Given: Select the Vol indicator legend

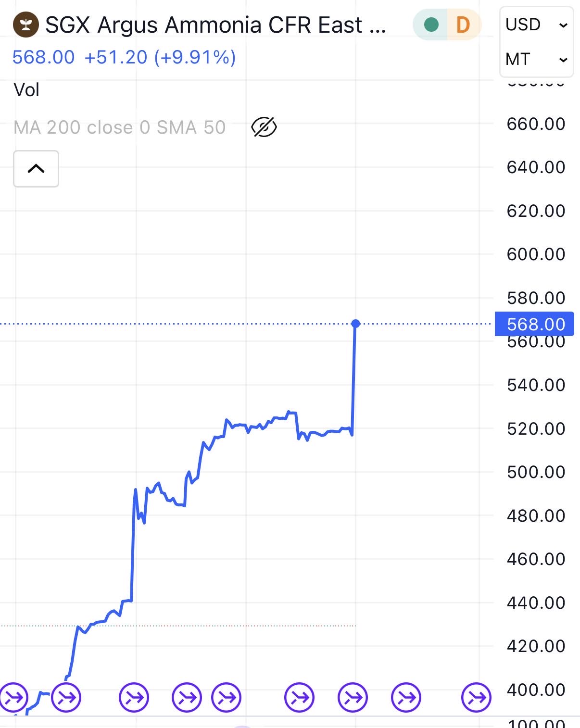Looking at the screenshot, I should tap(26, 90).
